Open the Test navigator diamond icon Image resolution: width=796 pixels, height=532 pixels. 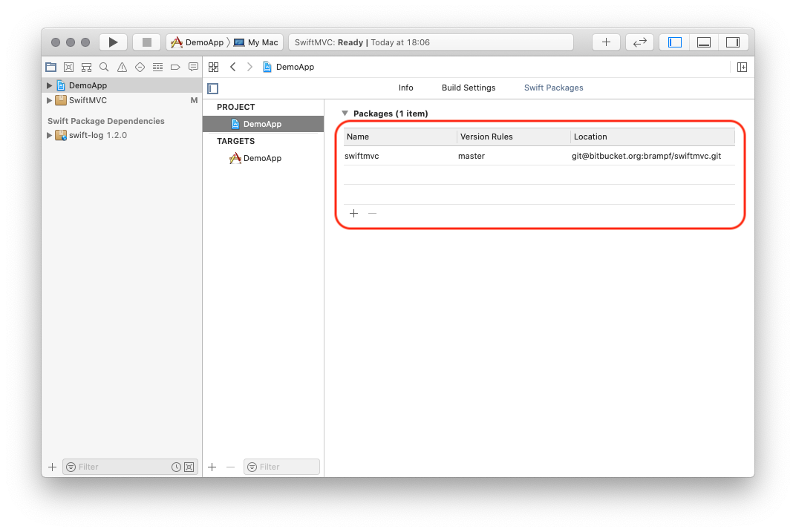[x=140, y=67]
